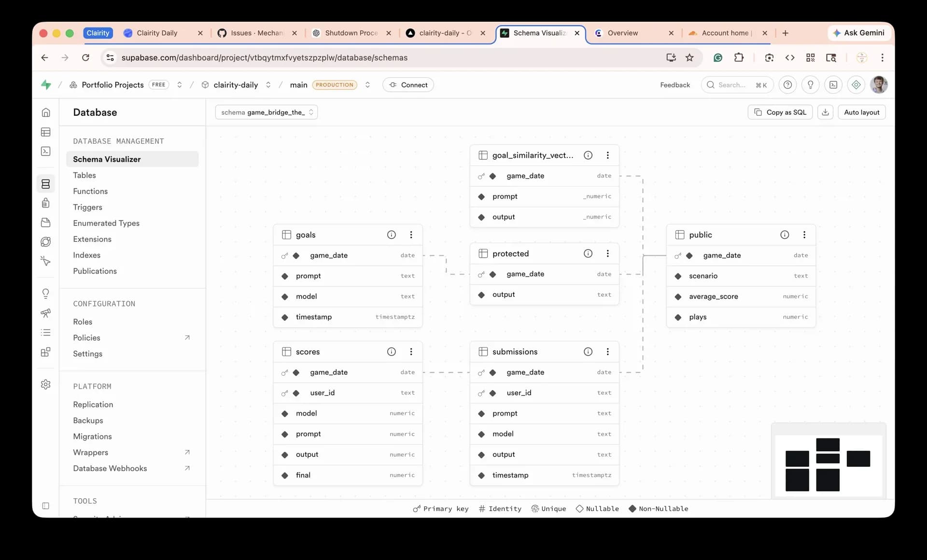Select the Database sidebar icon

(x=46, y=184)
